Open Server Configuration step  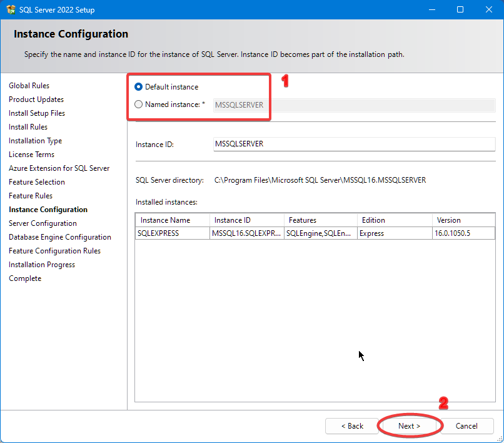(x=43, y=223)
